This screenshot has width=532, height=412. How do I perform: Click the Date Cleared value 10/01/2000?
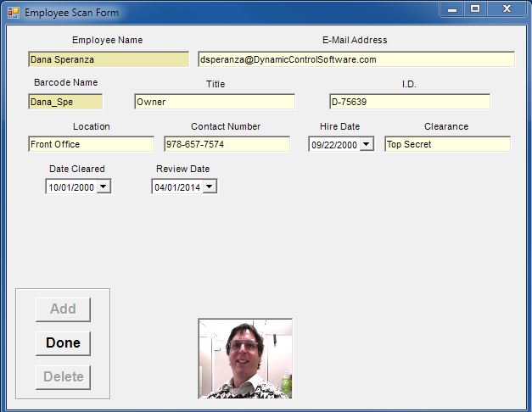(71, 187)
